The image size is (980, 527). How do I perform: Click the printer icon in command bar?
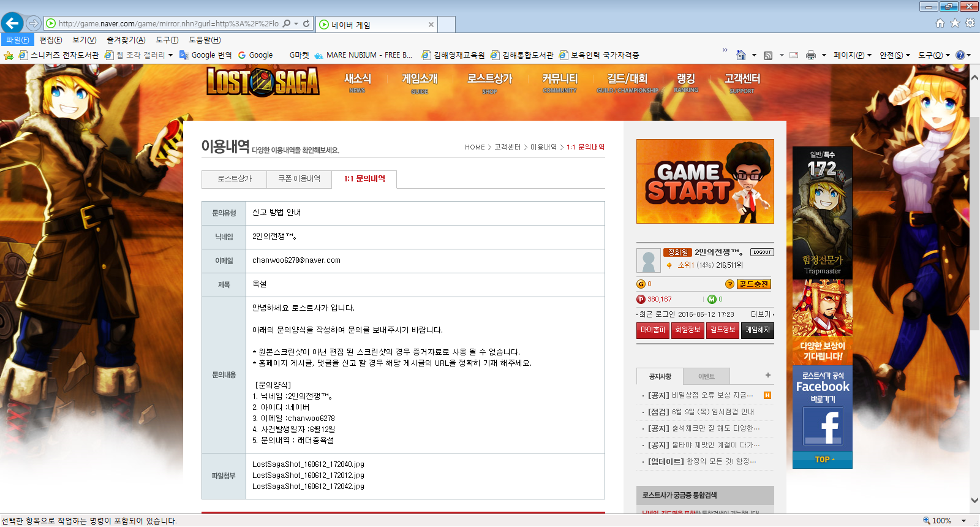(811, 55)
